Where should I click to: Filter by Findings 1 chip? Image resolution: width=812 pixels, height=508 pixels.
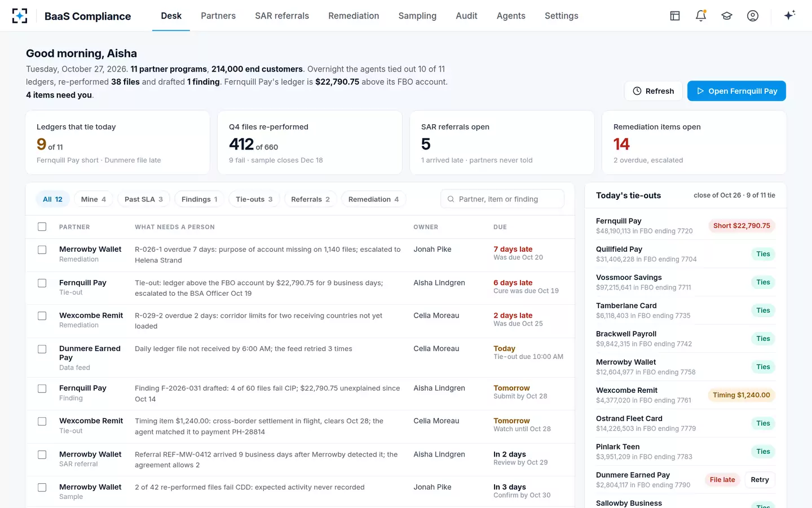tap(199, 199)
